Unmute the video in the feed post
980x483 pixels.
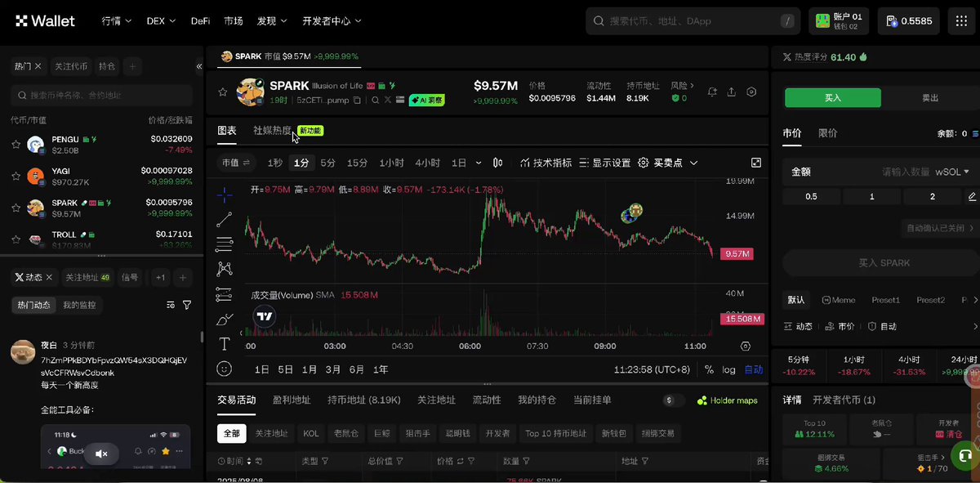tap(102, 454)
